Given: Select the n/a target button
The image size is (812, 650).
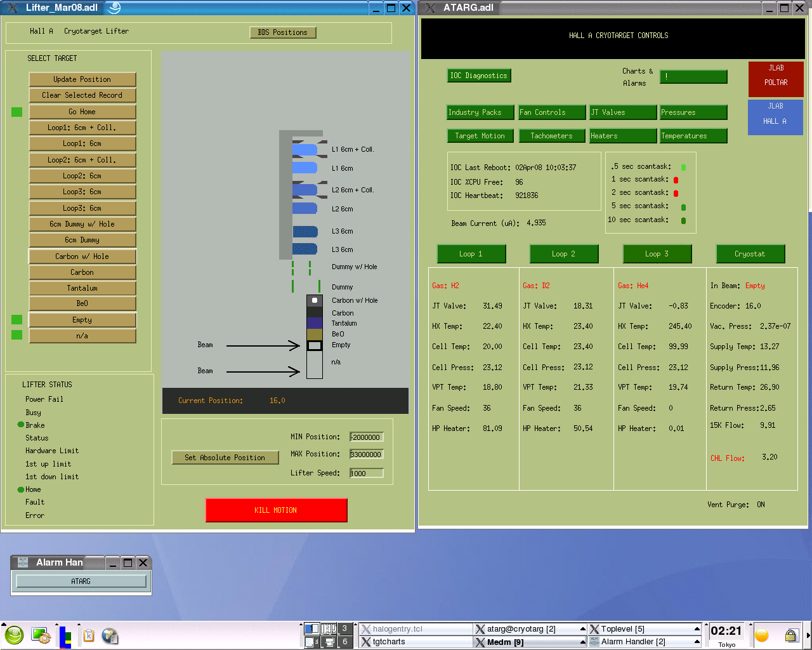Looking at the screenshot, I should point(82,336).
